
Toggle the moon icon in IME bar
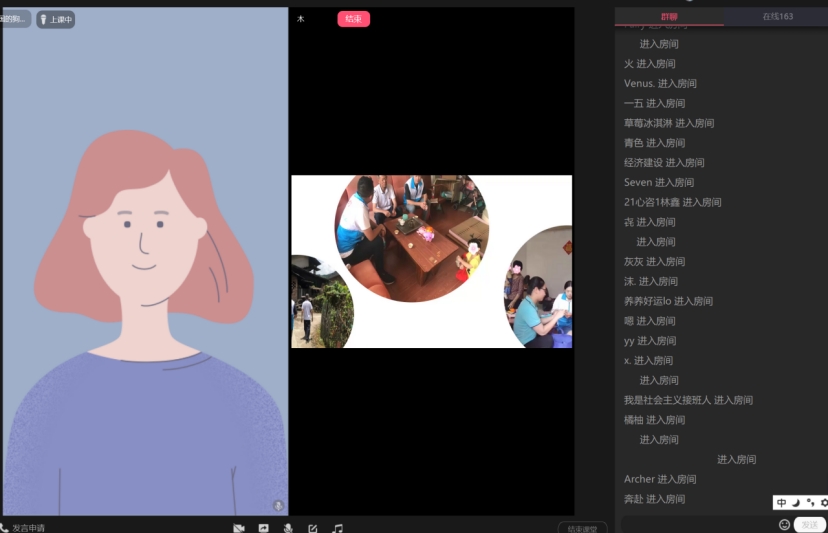(x=797, y=503)
